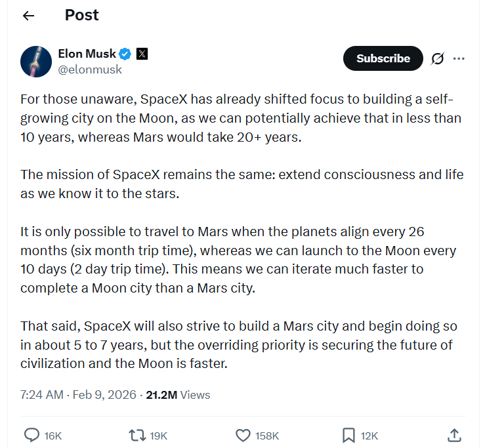Like the post with heart icon
This screenshot has width=483, height=448.
pyautogui.click(x=243, y=435)
